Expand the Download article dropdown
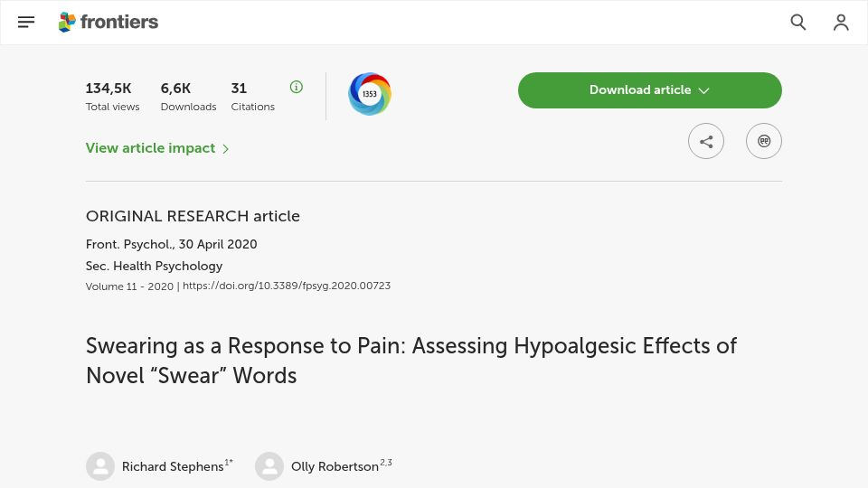The width and height of the screenshot is (868, 488). tap(650, 90)
